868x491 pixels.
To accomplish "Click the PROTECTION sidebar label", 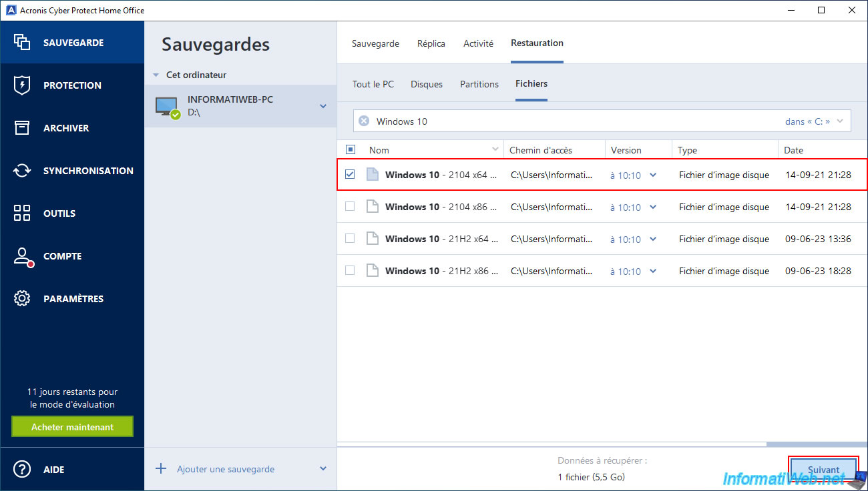I will point(72,85).
